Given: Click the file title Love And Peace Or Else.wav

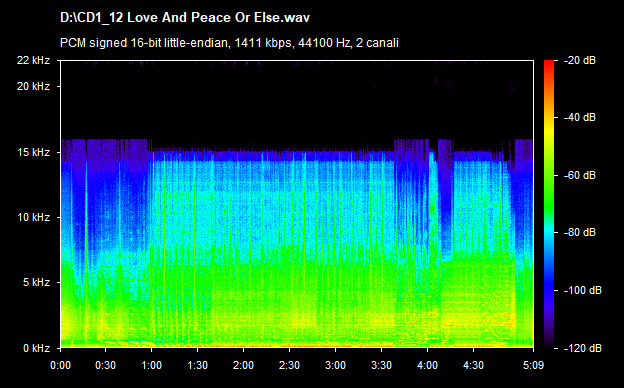Looking at the screenshot, I should tap(185, 18).
